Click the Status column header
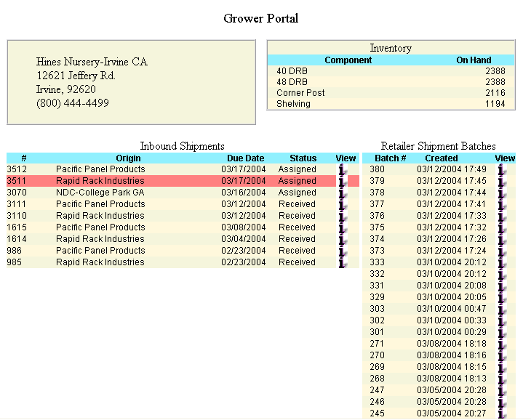 click(x=303, y=158)
